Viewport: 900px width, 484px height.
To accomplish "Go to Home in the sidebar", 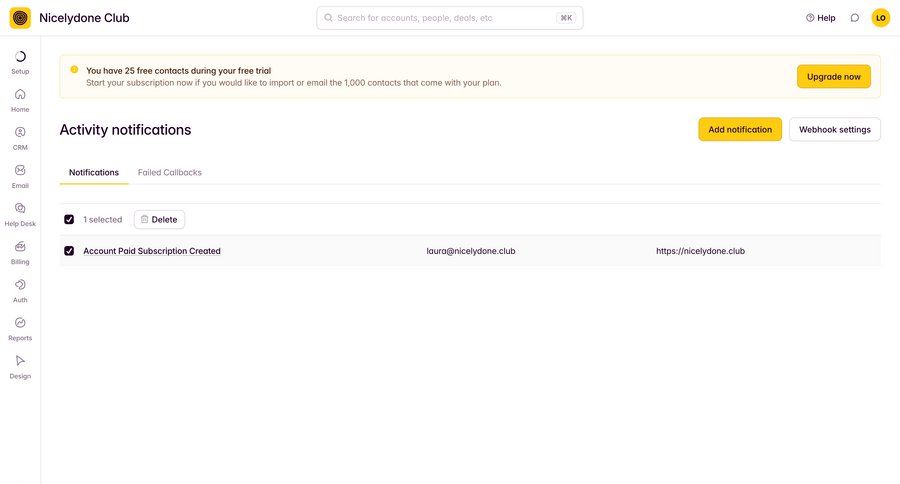I will pos(20,100).
